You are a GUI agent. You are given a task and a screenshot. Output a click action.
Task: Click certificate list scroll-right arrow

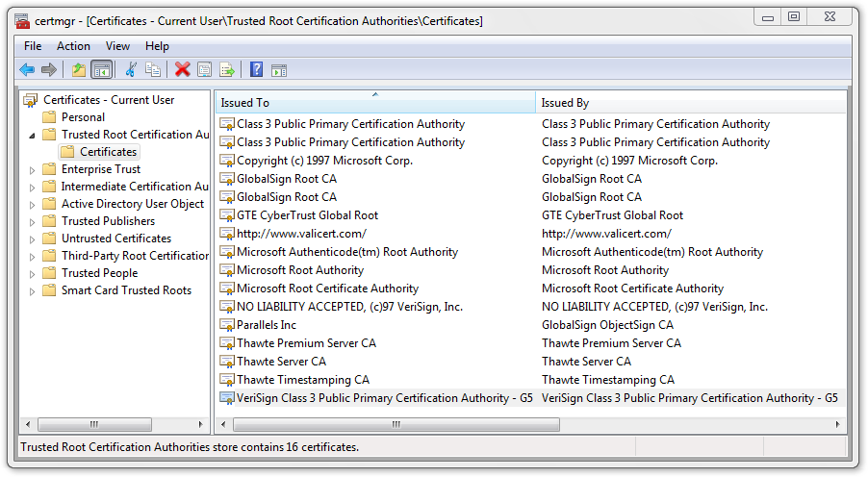[x=837, y=424]
